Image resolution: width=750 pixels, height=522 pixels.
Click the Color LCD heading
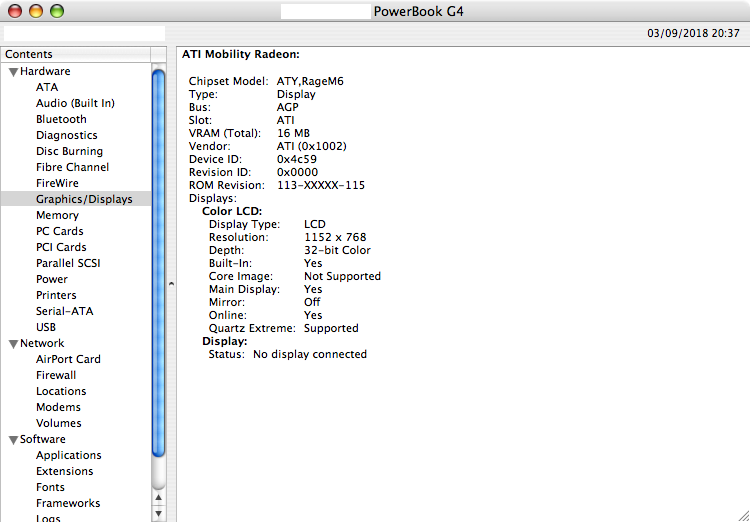tap(232, 211)
